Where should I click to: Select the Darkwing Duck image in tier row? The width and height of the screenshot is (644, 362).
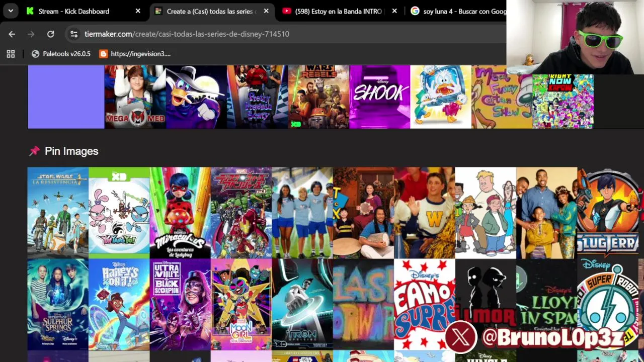tap(196, 97)
